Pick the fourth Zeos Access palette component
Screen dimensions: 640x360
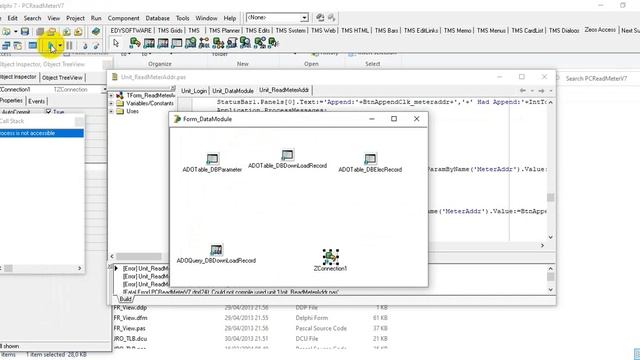click(x=177, y=43)
